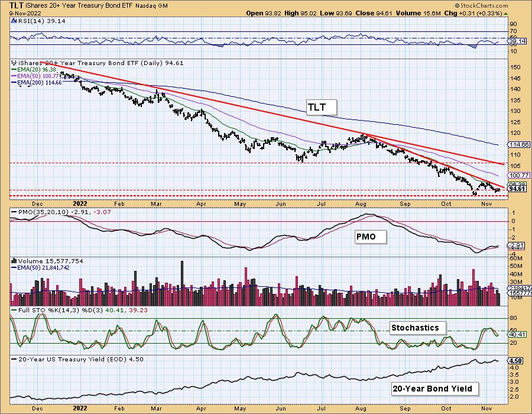Image resolution: width=532 pixels, height=414 pixels.
Task: Click the TLT annotation box on chart
Action: coord(322,108)
